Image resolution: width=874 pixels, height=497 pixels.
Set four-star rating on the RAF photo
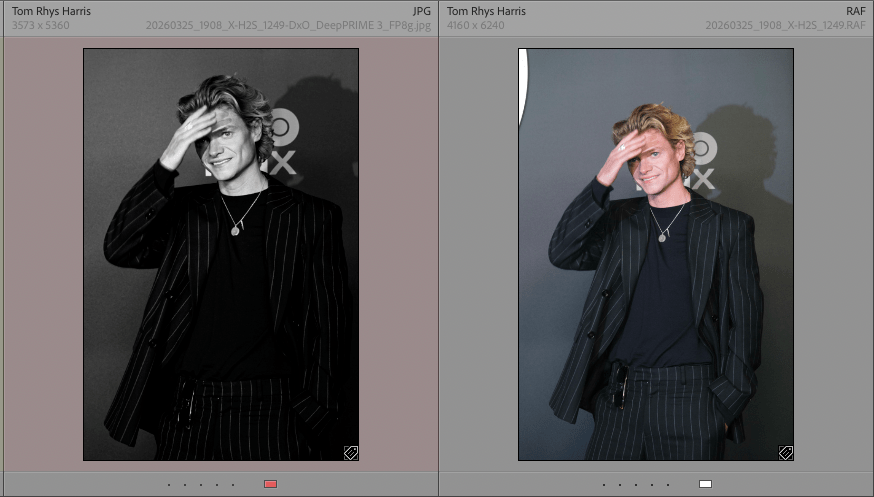point(652,485)
